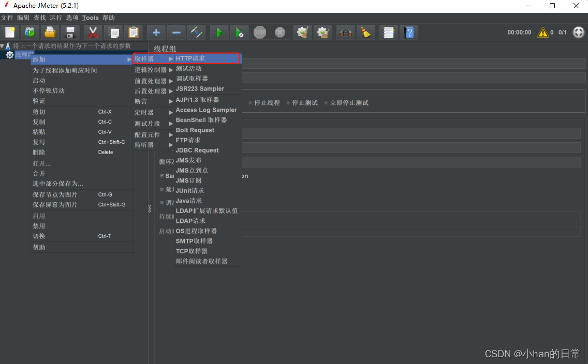Select 为子线程添加响应时间 entry
The image size is (588, 364).
[82, 70]
